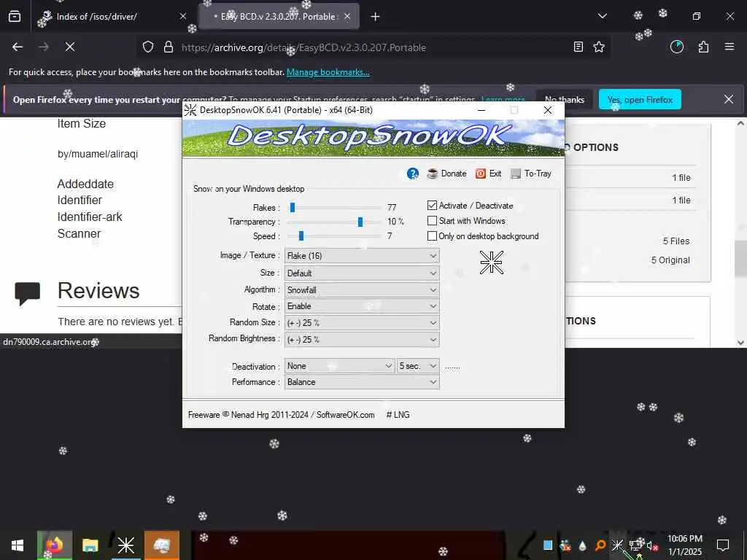Click the tracking protection shield icon
Image resolution: width=747 pixels, height=560 pixels.
point(148,47)
